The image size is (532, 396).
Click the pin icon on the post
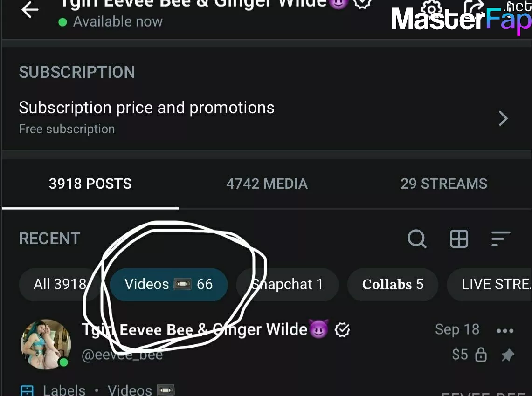(x=508, y=355)
